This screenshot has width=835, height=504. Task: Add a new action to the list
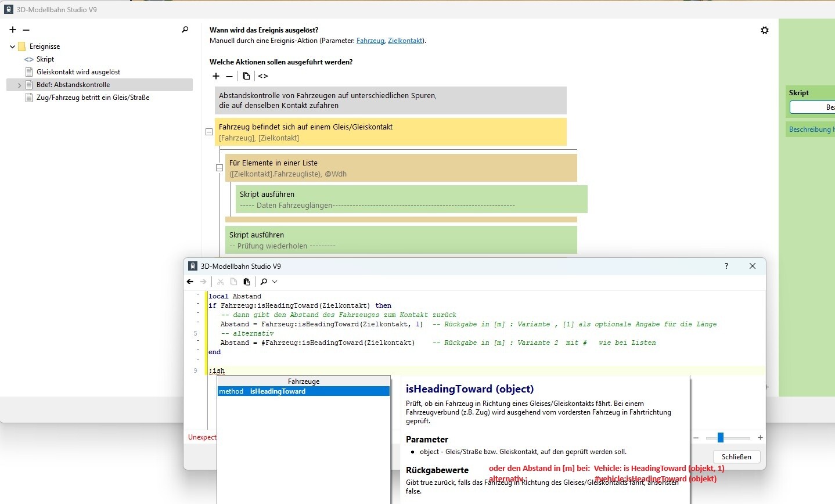click(216, 76)
